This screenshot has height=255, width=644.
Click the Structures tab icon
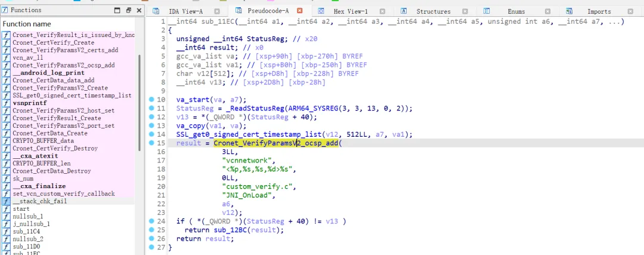point(404,11)
